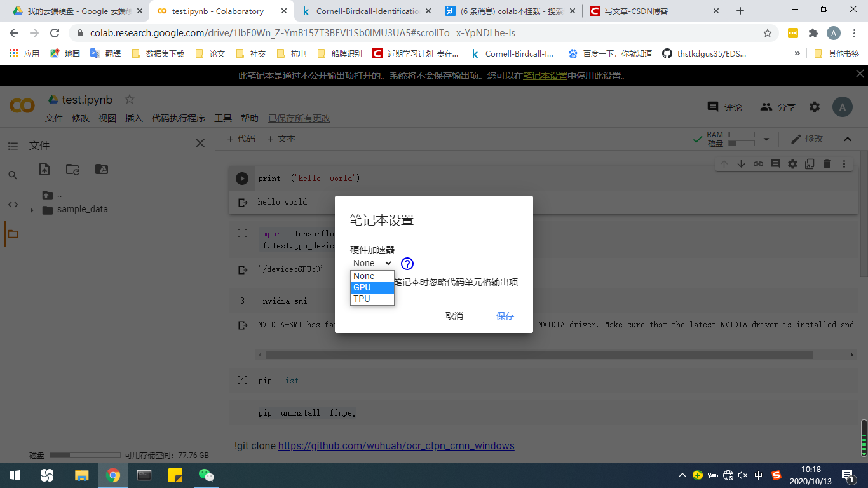Screen dimensions: 868x488
Task: Click 已保存所有更改 status link
Action: [x=299, y=118]
